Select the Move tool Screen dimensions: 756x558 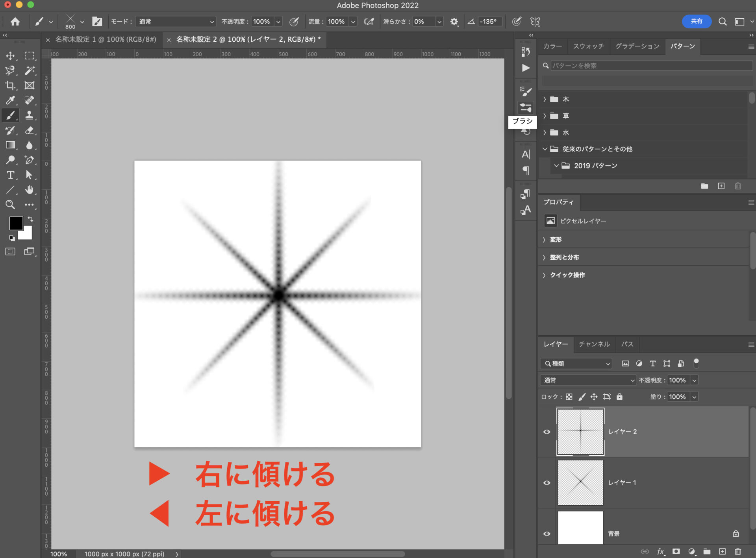coord(10,55)
